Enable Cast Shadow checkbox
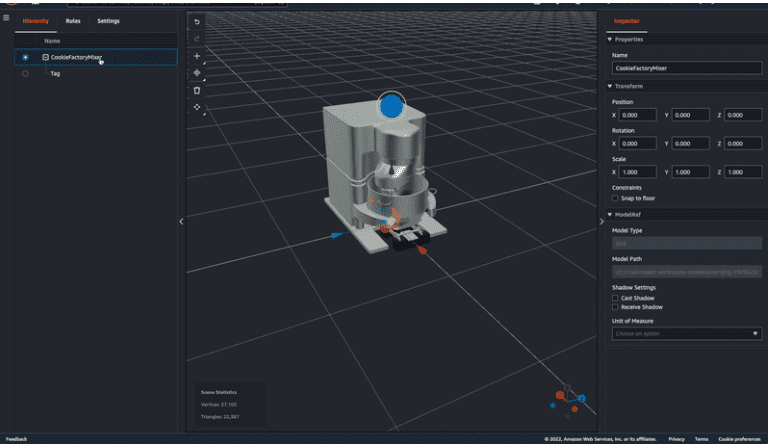This screenshot has height=448, width=771. pyautogui.click(x=615, y=298)
